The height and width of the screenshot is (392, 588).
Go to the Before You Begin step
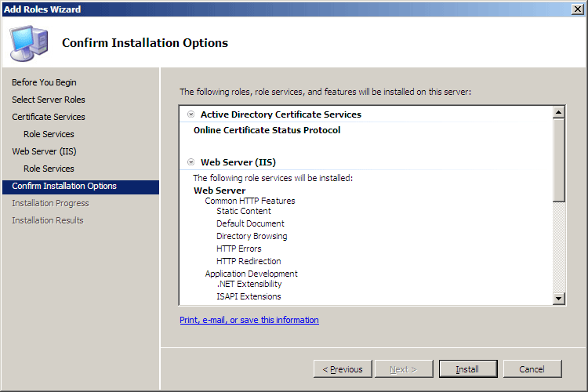point(44,82)
